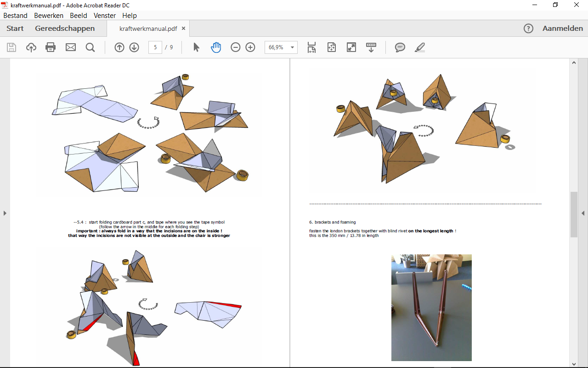The image size is (588, 368).
Task: Add a comment sticky note
Action: point(400,47)
